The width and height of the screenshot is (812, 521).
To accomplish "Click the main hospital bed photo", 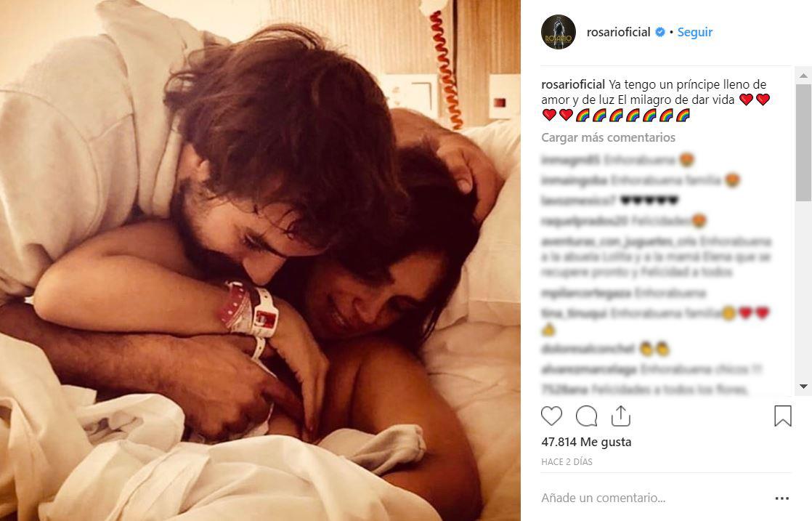I will [x=260, y=260].
